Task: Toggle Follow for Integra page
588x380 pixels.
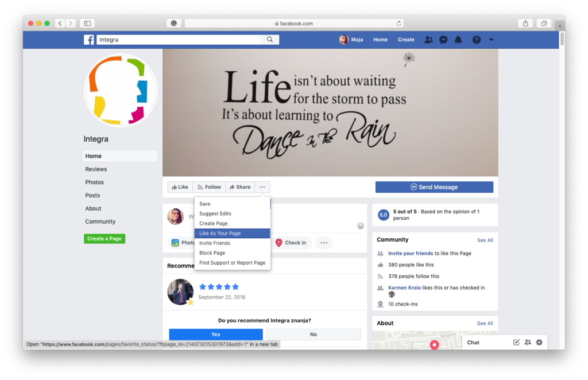Action: (208, 187)
